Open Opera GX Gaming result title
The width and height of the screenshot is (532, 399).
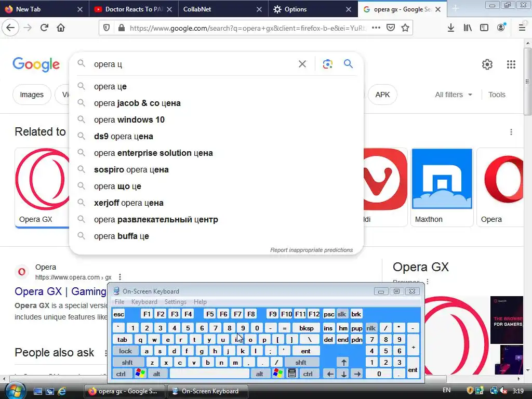click(x=60, y=291)
